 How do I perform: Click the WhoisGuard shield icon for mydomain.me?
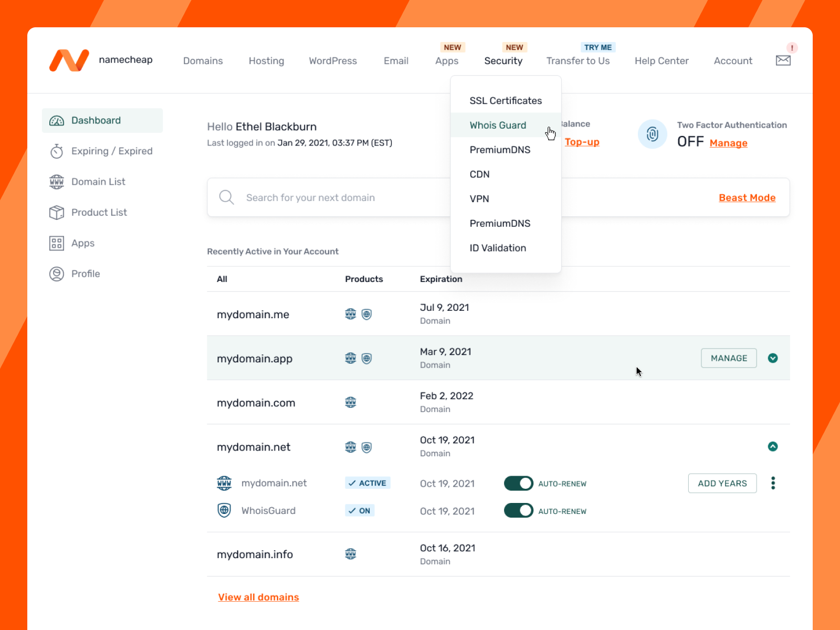tap(367, 314)
